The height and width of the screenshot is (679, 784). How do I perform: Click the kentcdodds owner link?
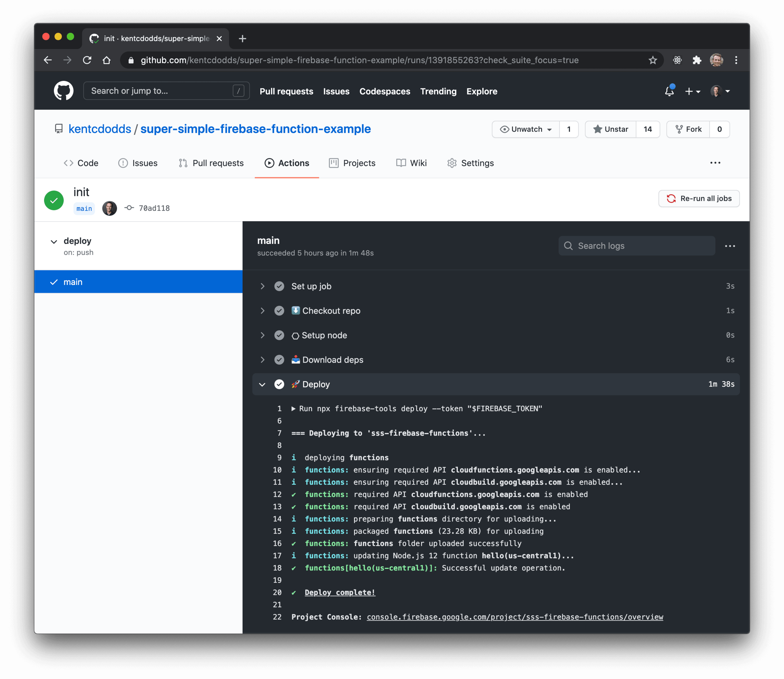pos(100,129)
